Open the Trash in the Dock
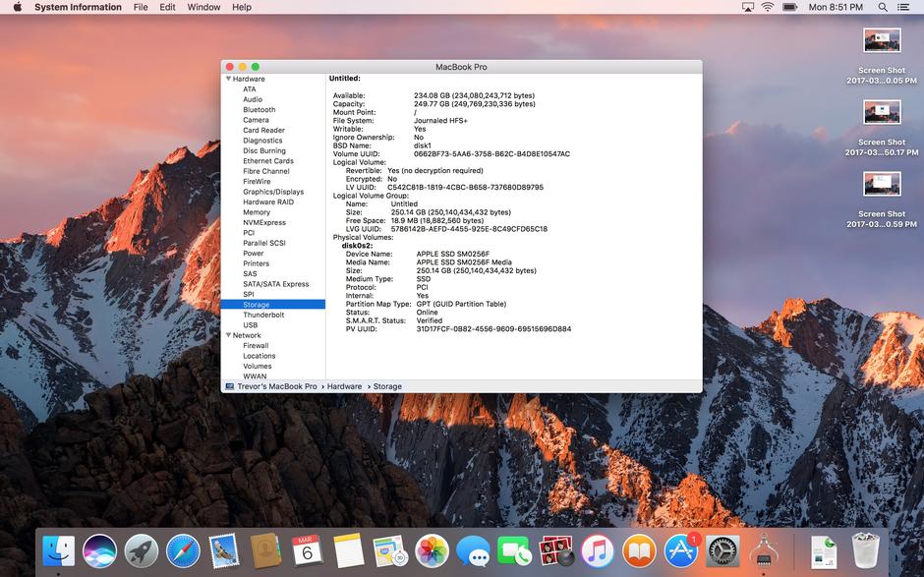Screen dimensions: 924x577 [865, 550]
